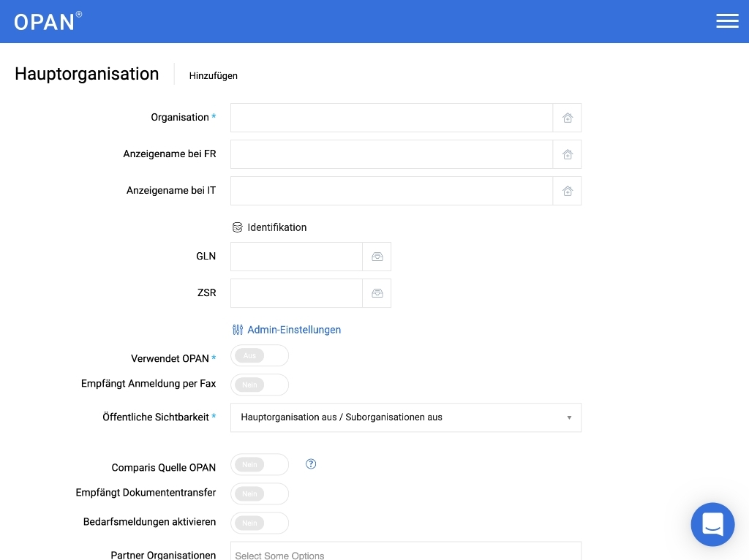Click house icon beside Anzeigename bei IT
Screen dimensions: 749x560
click(x=567, y=191)
